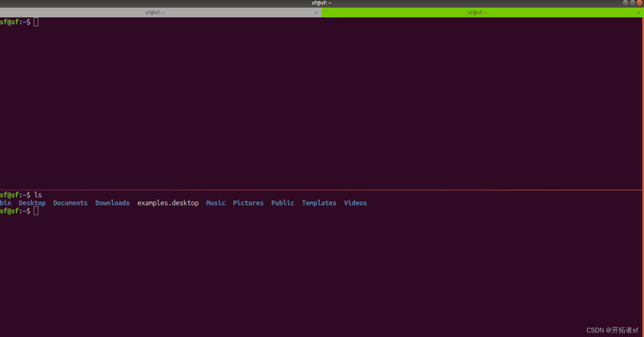Screen dimensions: 644x337
Task: Maximize the terminal window
Action: click(633, 3)
